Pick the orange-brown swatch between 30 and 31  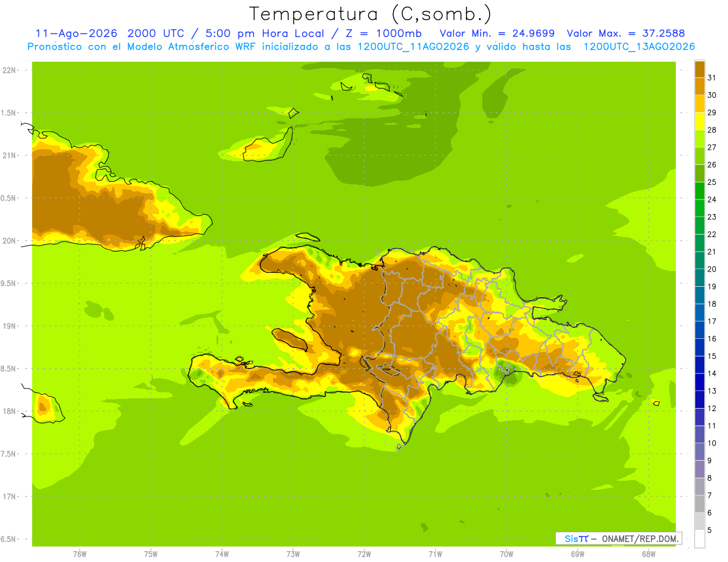(x=699, y=86)
